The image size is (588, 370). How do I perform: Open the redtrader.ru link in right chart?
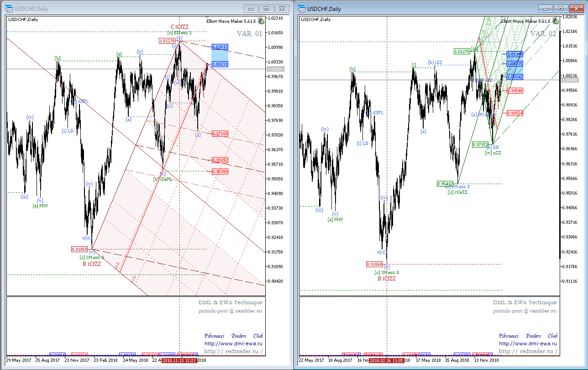tap(528, 351)
